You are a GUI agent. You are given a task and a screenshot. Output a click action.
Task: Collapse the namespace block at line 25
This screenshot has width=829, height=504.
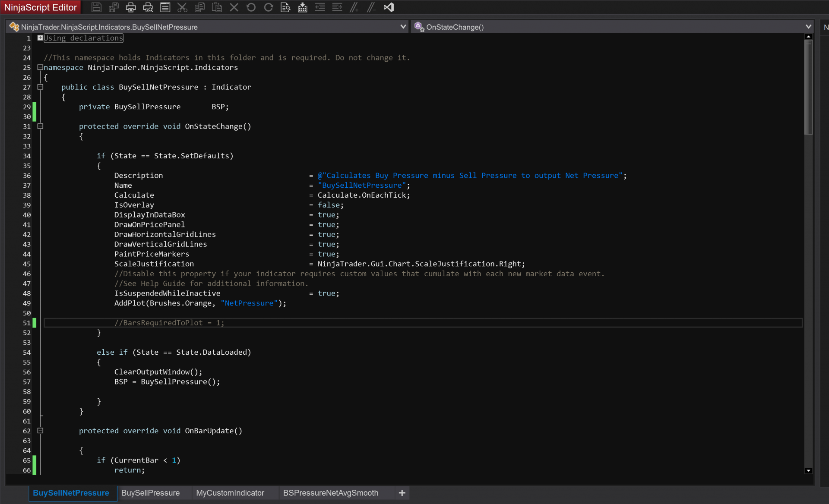(40, 67)
